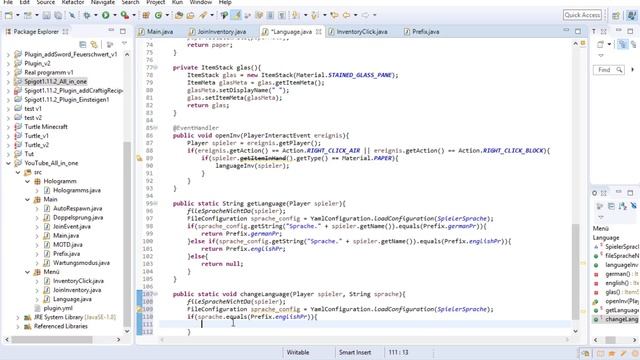Select Hologramms.java in Package Explorer

(77, 191)
